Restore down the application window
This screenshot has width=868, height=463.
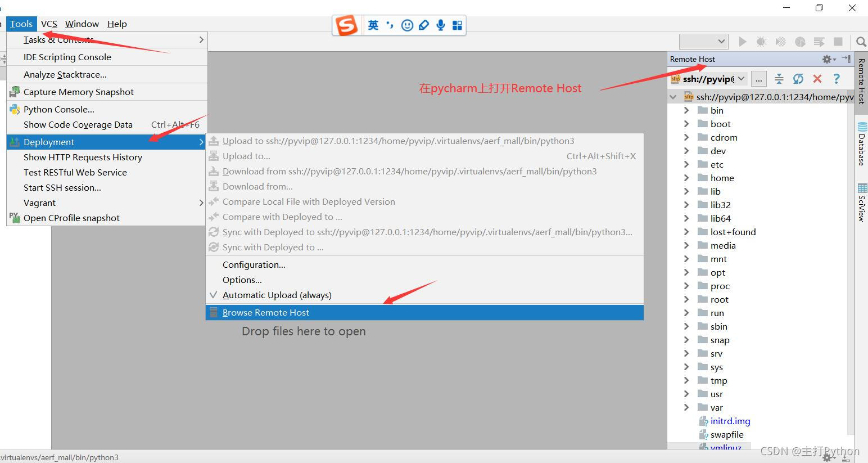click(x=819, y=8)
